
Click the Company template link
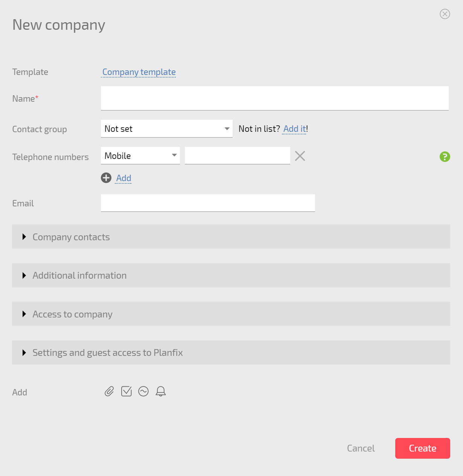(x=139, y=72)
